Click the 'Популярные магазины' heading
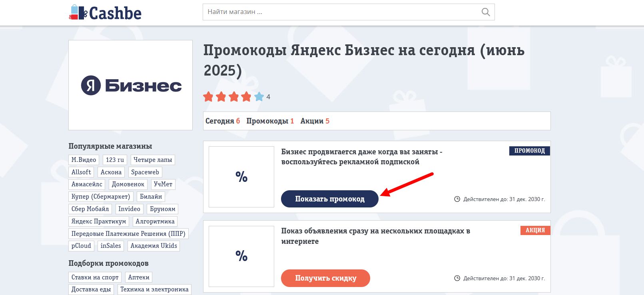The height and width of the screenshot is (295, 644). [x=110, y=146]
